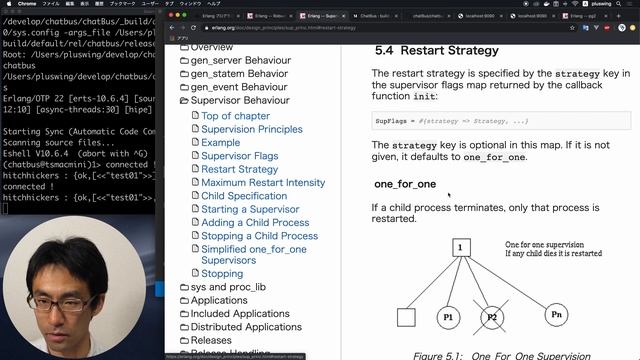
Task: Open the Starting a Supervisor link
Action: tap(250, 209)
